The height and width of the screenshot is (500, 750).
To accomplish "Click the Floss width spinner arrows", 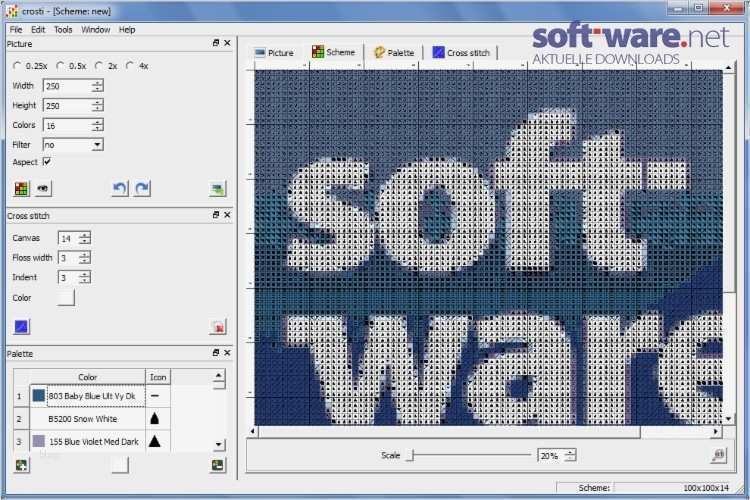I will tap(85, 258).
